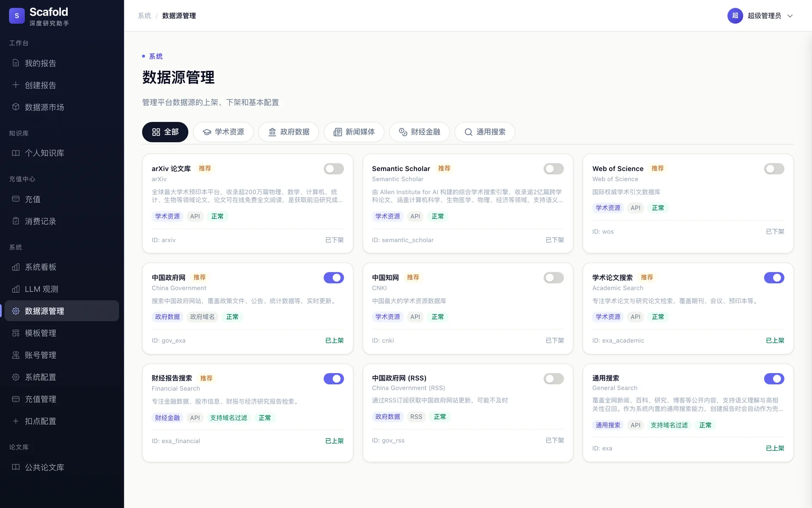Click the arXiv 论文库 card title
The image size is (812, 508).
coord(171,168)
